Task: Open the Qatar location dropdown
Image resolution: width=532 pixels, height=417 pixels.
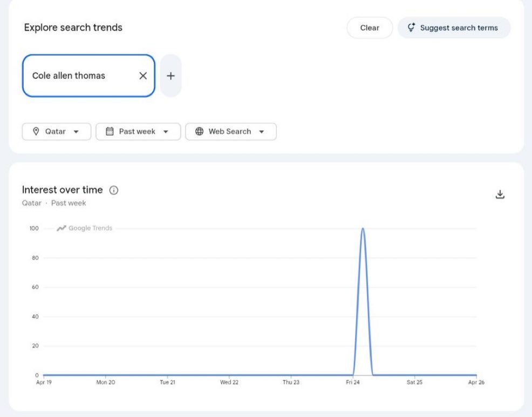Action: (57, 131)
